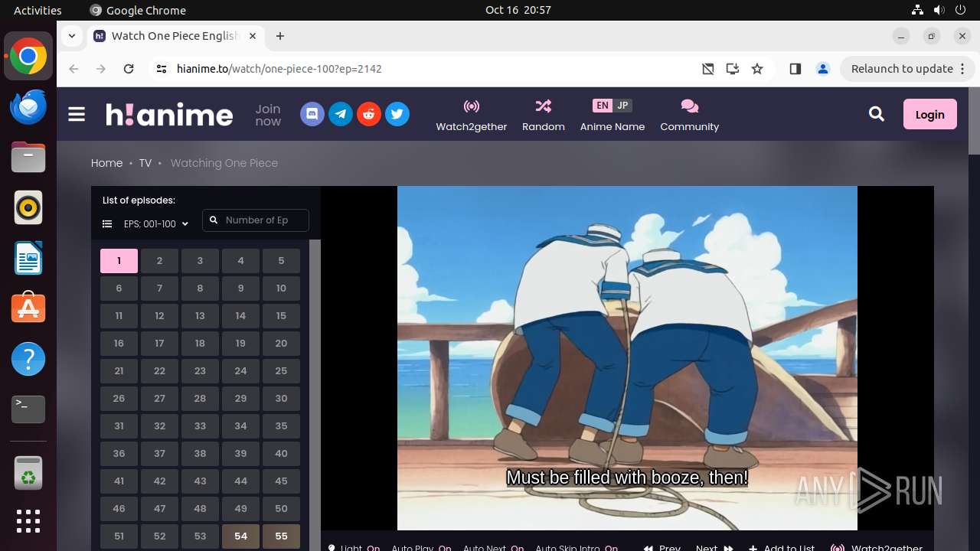The width and height of the screenshot is (980, 551).
Task: Toggle Auto Skip Intro setting
Action: [577, 548]
